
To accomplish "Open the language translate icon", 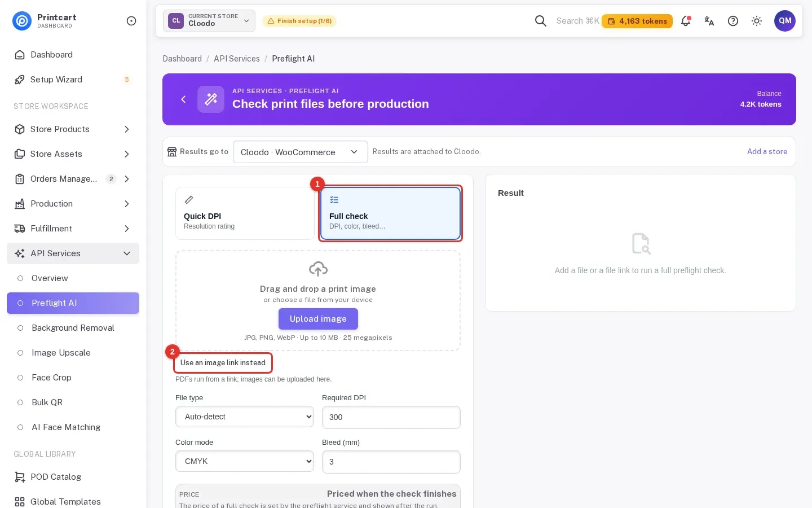I will click(x=709, y=21).
